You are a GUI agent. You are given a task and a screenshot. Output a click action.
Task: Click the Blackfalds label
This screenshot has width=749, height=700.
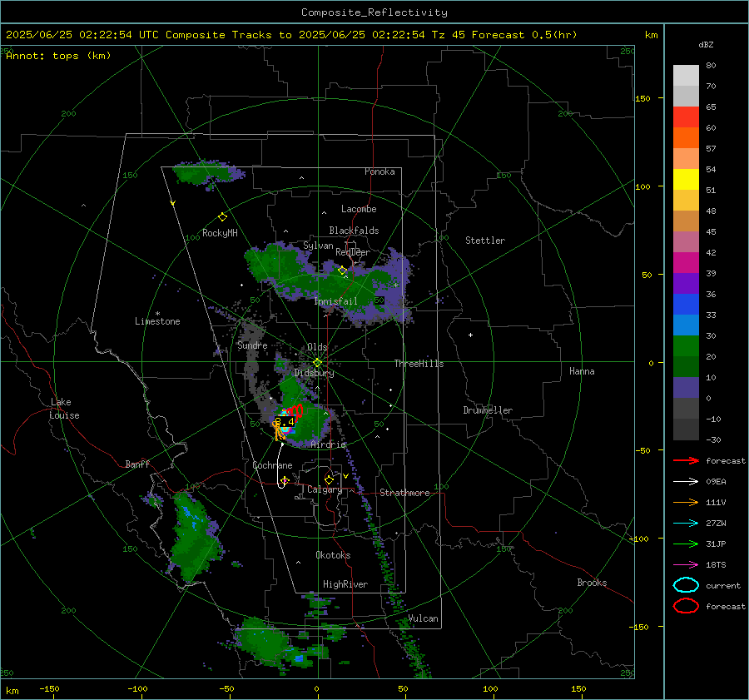point(354,231)
